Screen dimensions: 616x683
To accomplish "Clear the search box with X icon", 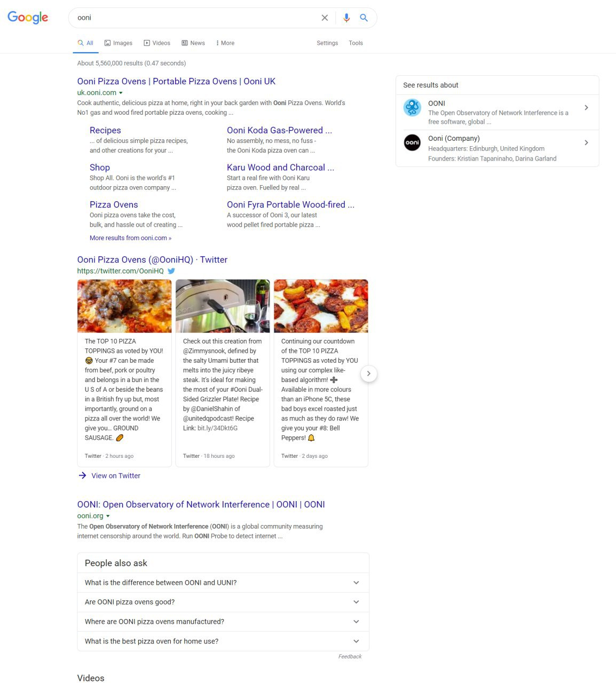I will coord(325,18).
